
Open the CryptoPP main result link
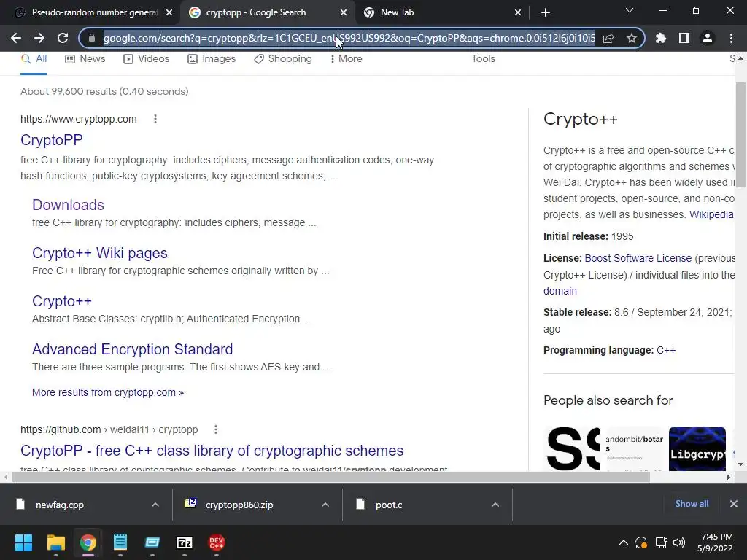52,140
